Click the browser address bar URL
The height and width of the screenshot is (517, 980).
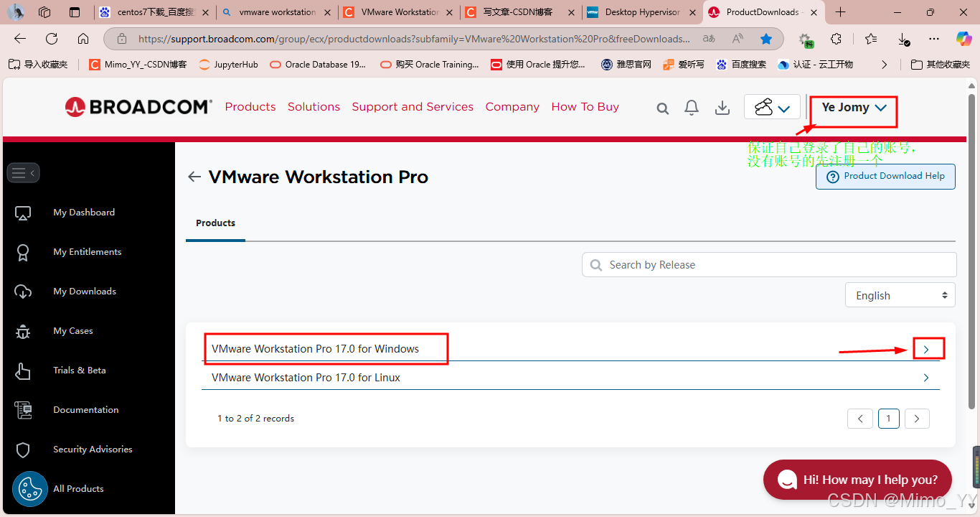click(414, 39)
